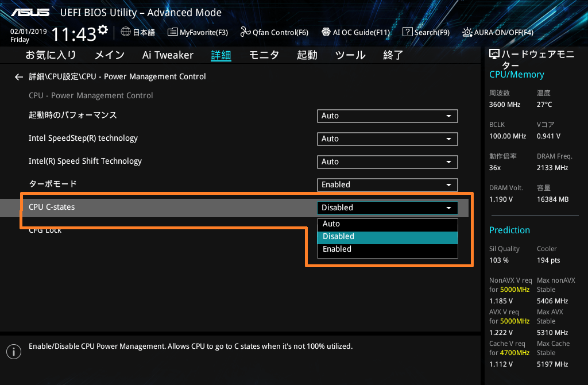Click the back arrow in the breadcrumb
Screen dimensions: 588x385
19,77
